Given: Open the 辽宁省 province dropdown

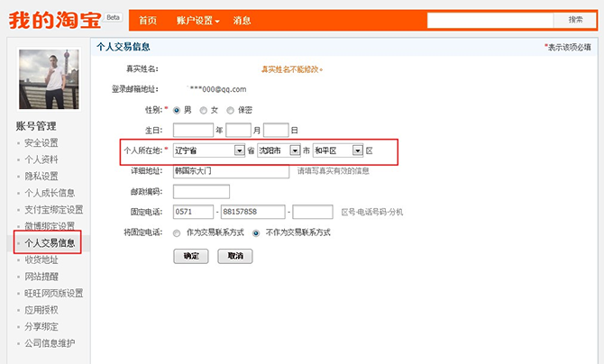Looking at the screenshot, I should click(x=209, y=150).
